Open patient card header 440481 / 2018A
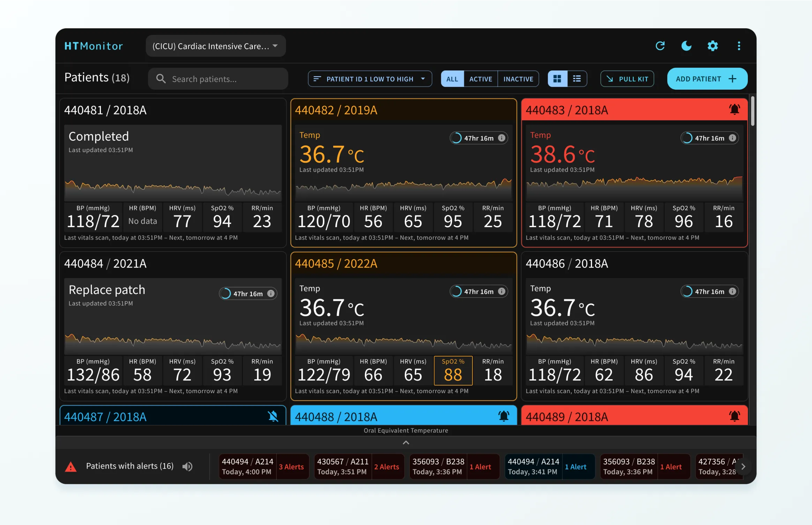The height and width of the screenshot is (525, 812). [x=173, y=110]
